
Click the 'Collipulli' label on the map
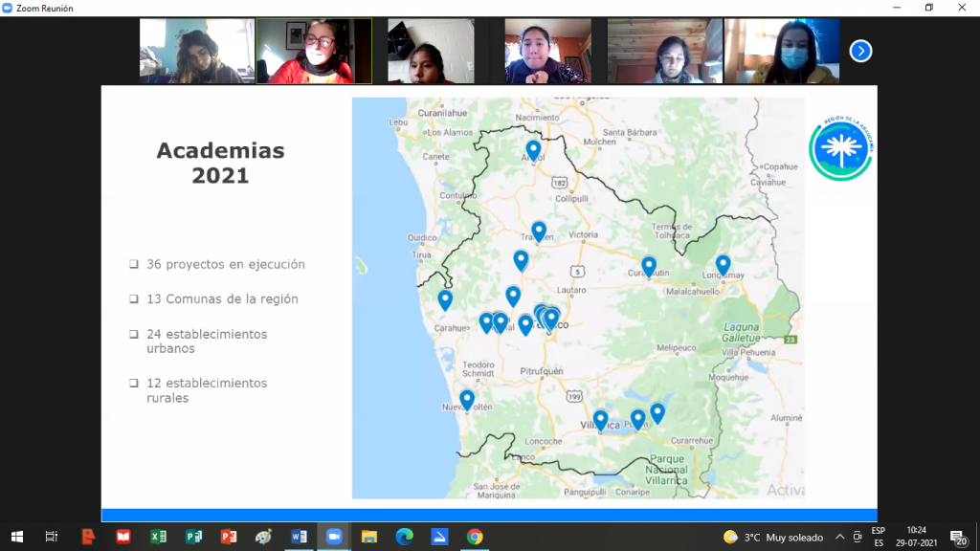[571, 199]
